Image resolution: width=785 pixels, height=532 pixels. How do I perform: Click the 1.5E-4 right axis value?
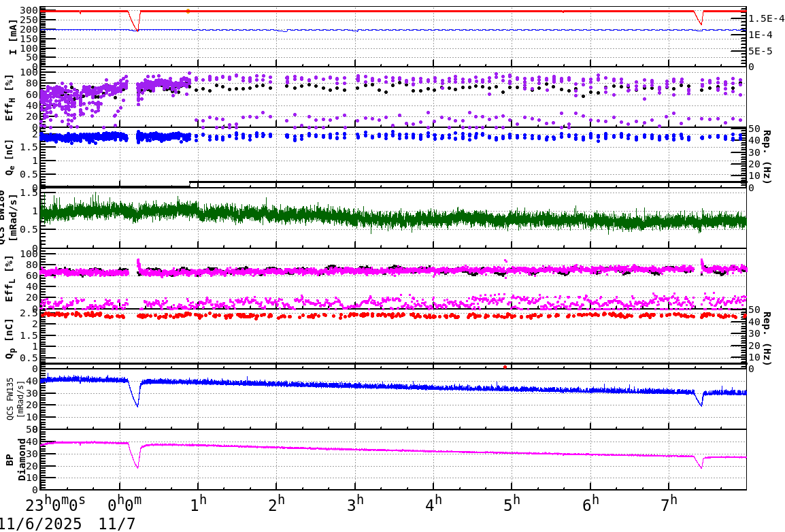(x=767, y=18)
